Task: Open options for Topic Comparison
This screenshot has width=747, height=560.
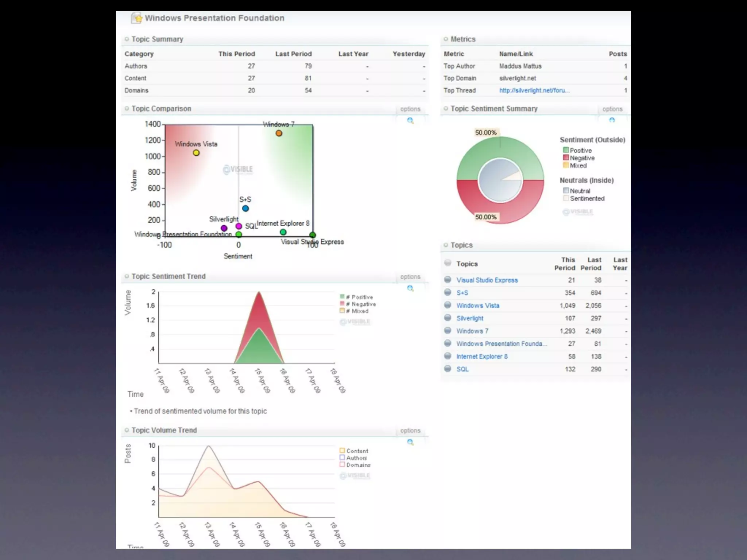Action: click(x=410, y=109)
